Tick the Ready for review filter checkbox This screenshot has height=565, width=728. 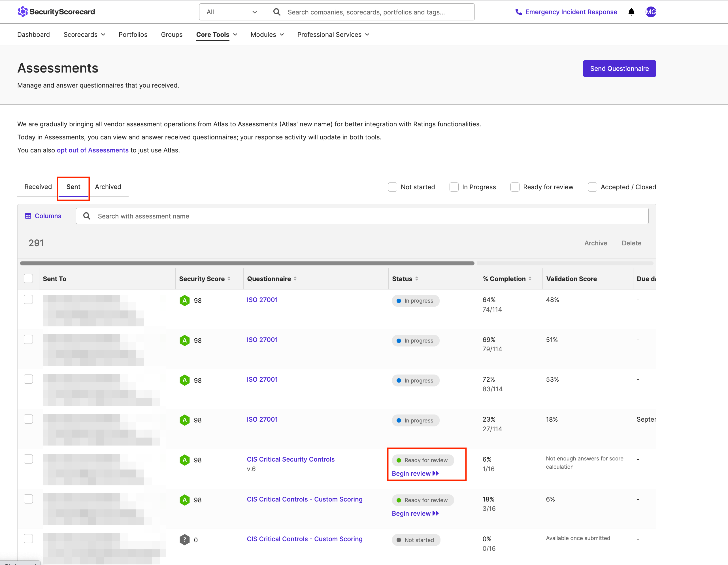[x=515, y=187]
